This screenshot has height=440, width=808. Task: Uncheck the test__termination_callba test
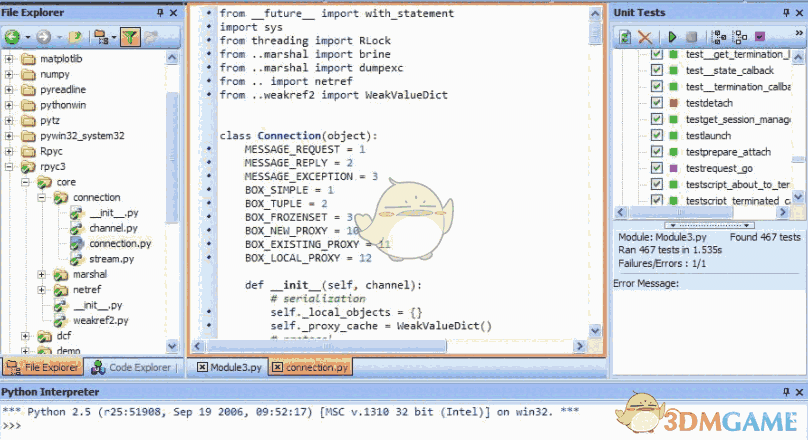[656, 87]
